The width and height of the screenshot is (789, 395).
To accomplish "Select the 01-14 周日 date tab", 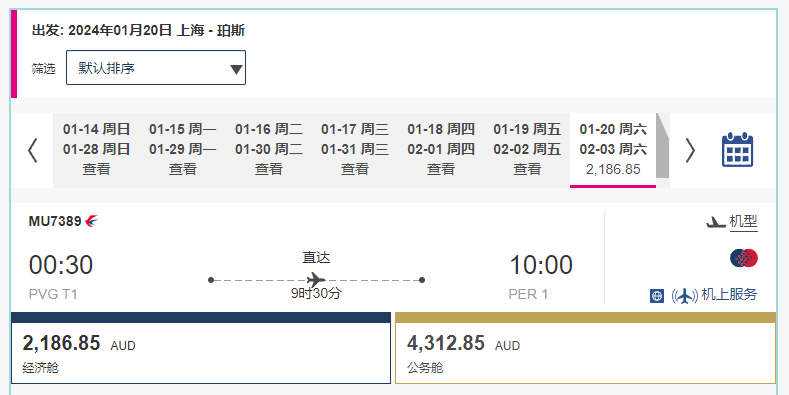I will (x=96, y=149).
